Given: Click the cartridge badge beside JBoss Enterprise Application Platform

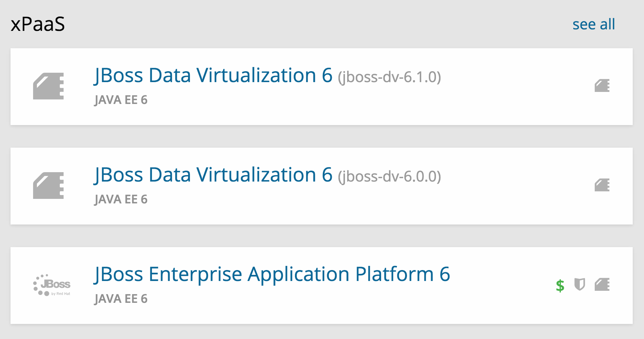Looking at the screenshot, I should coord(602,285).
